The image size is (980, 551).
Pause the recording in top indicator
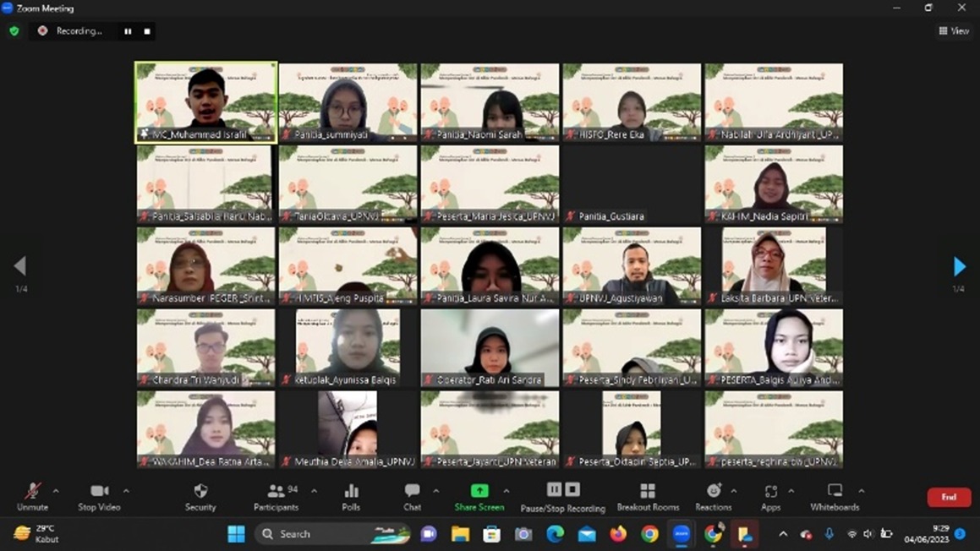coord(128,31)
